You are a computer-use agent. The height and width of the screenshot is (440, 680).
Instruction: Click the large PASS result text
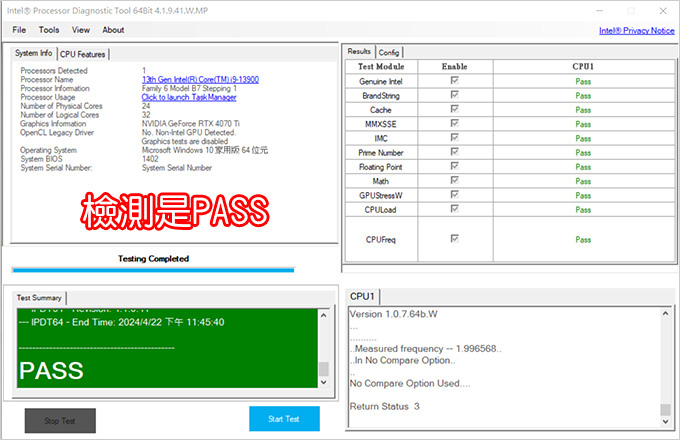(x=51, y=371)
